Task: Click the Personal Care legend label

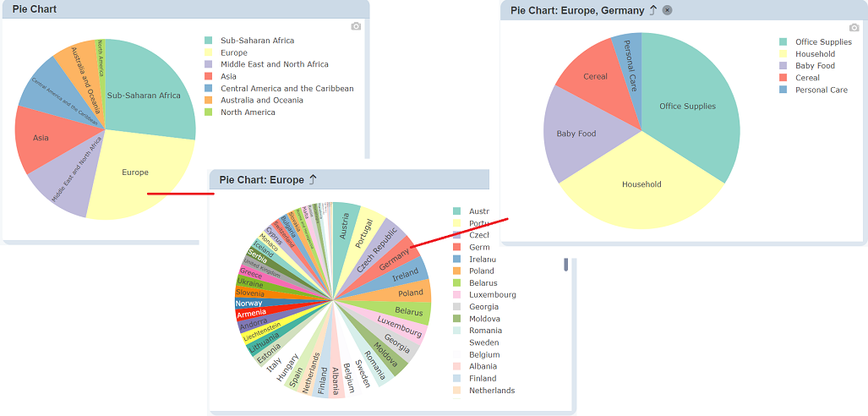Action: coord(821,90)
